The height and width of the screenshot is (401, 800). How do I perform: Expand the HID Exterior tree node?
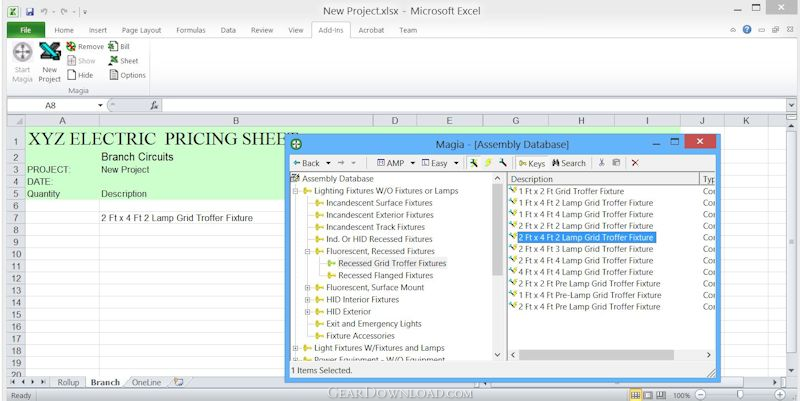coord(308,312)
